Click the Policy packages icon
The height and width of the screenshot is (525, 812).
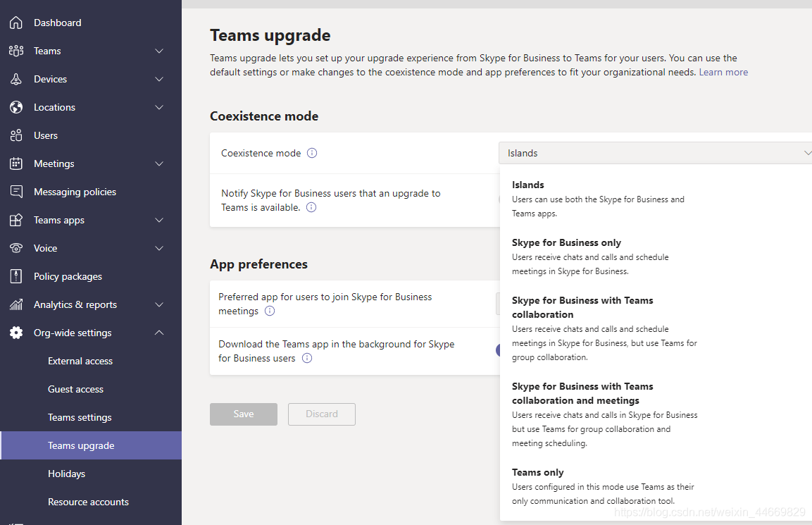pyautogui.click(x=16, y=276)
